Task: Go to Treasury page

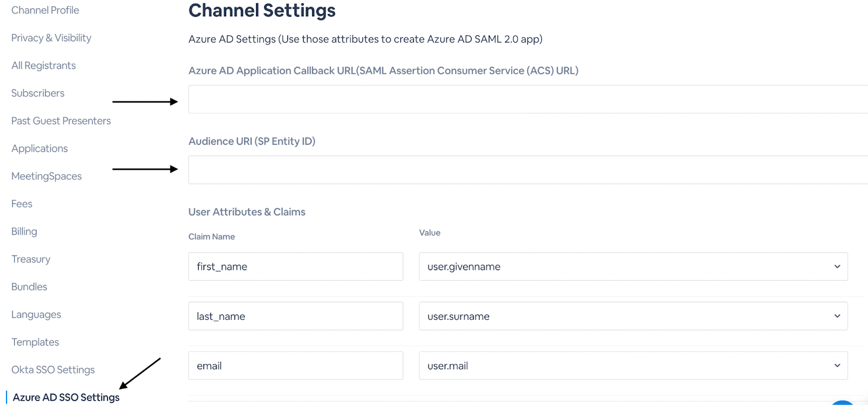Action: 31,259
